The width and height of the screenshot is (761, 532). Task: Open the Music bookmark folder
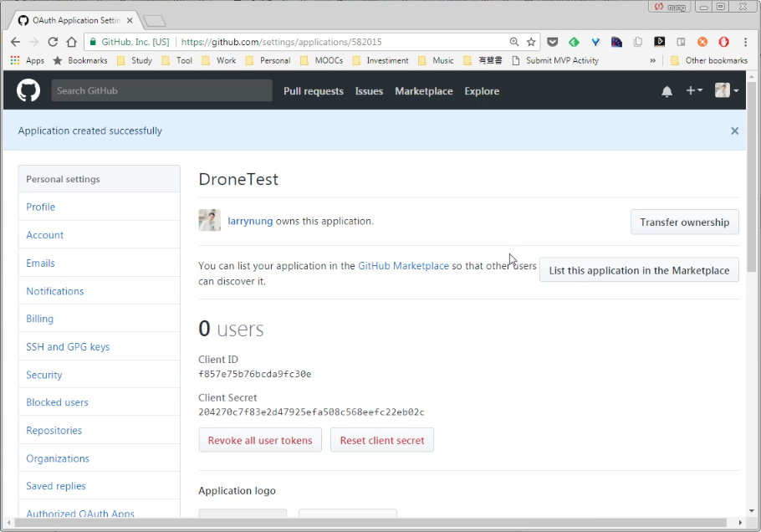(436, 60)
